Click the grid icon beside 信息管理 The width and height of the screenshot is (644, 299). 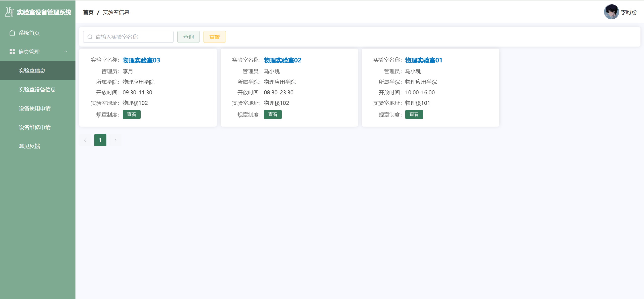(12, 52)
